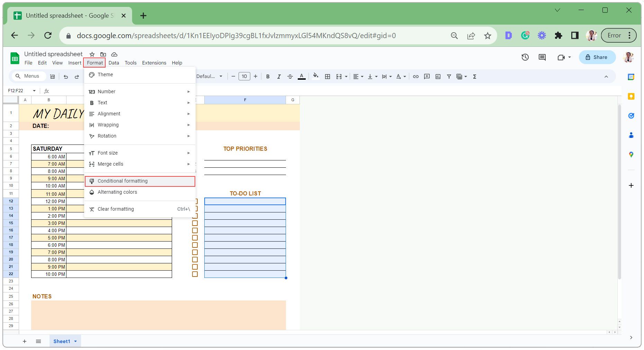Insert a link

pyautogui.click(x=415, y=76)
